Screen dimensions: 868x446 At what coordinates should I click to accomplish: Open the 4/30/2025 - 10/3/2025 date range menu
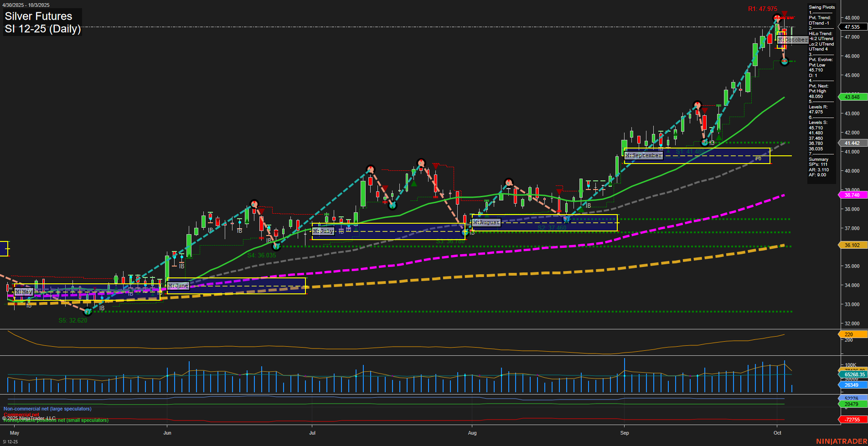click(x=25, y=5)
